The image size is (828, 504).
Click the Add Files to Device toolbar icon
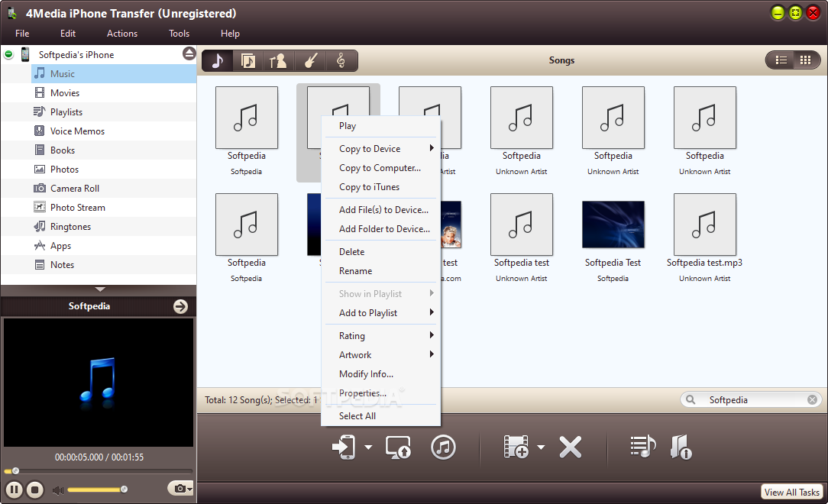point(516,447)
